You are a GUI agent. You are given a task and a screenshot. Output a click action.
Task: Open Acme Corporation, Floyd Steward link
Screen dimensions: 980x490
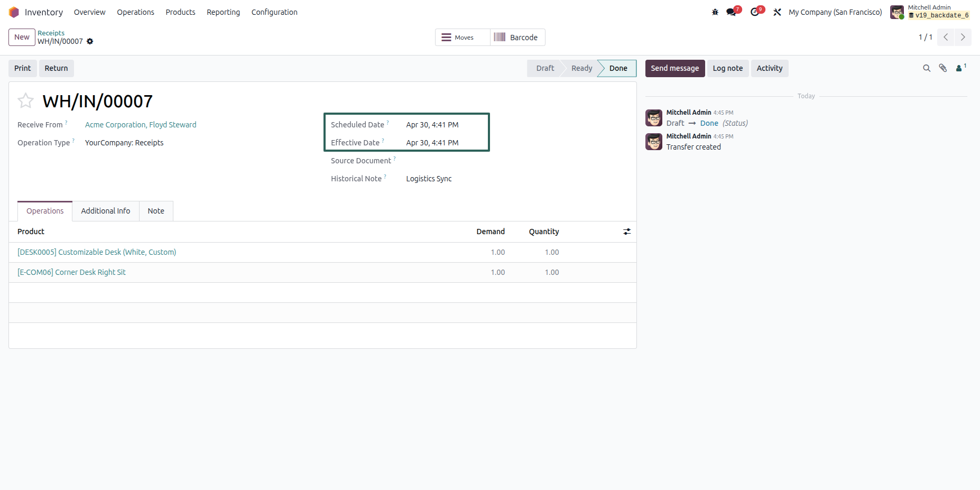(x=141, y=125)
